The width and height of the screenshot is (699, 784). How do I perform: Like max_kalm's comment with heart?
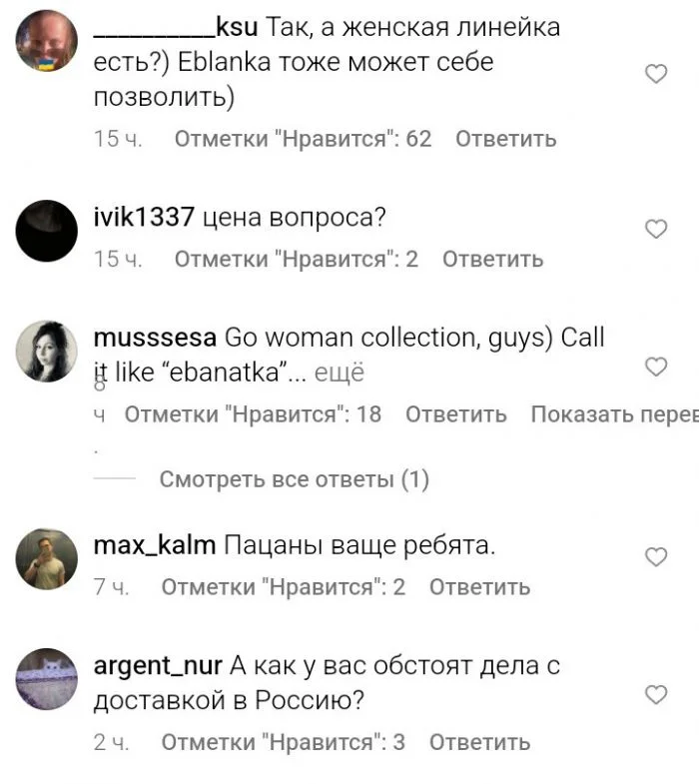656,557
